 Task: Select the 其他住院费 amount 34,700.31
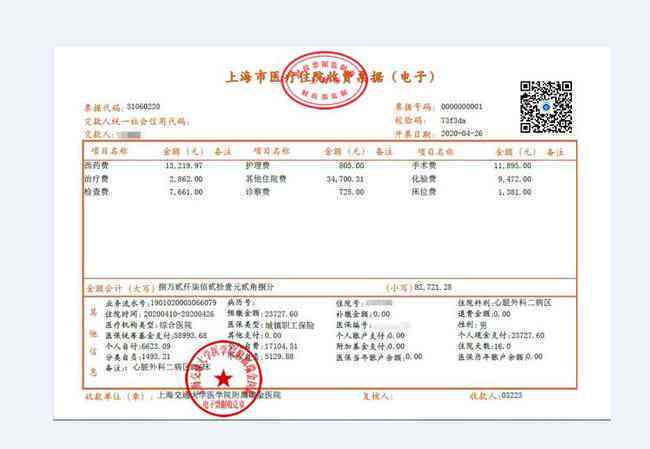coord(345,179)
